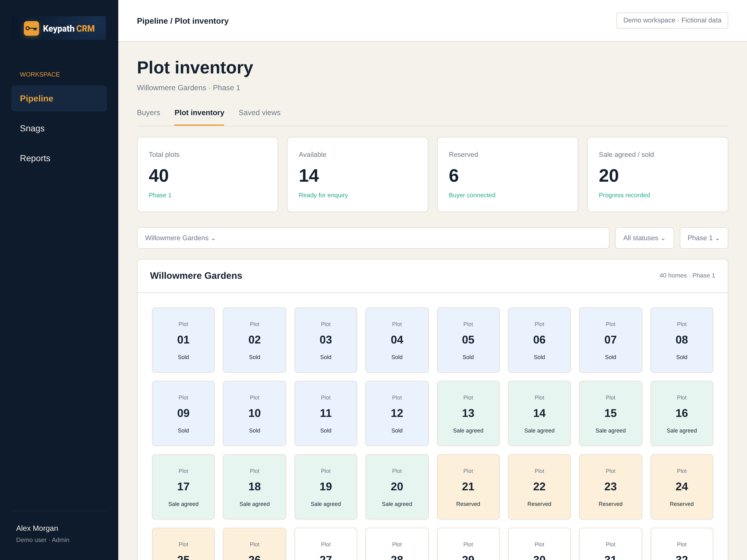Select Plot 11 Sold tile
Screen dimensions: 747x560
click(x=326, y=413)
